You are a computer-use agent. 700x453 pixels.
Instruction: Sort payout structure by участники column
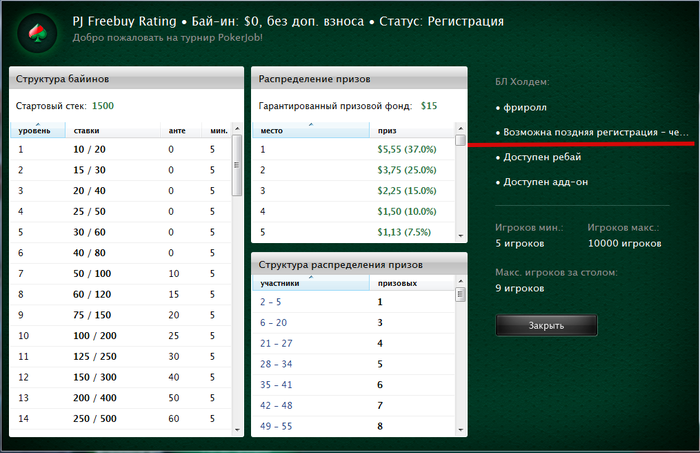tap(311, 283)
